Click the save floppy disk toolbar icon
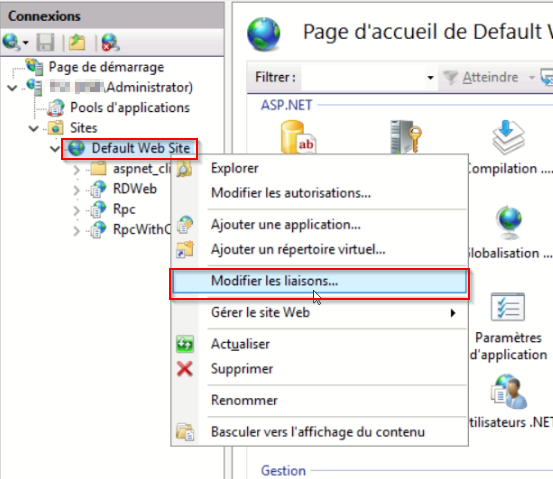Image resolution: width=553 pixels, height=479 pixels. tap(46, 42)
